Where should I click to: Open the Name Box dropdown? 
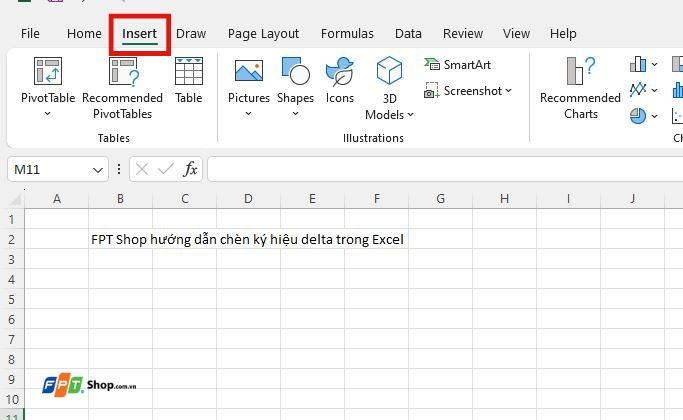coord(98,169)
